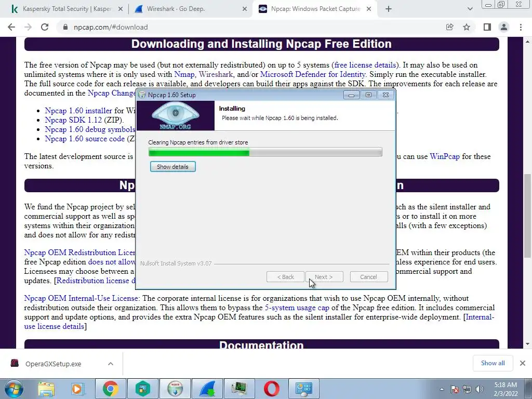Expand the OperaGXSetup.exe download options arrow
The height and width of the screenshot is (399, 532).
pos(110,364)
